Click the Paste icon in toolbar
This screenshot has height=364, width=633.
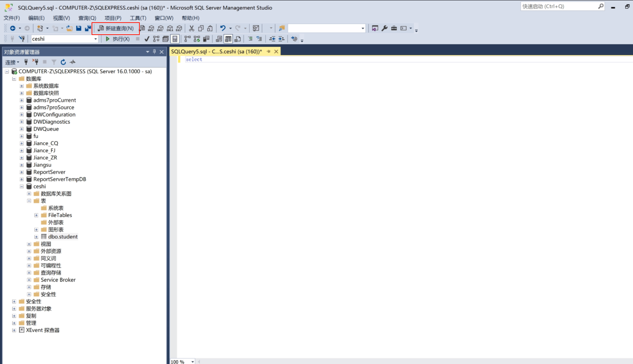click(210, 28)
